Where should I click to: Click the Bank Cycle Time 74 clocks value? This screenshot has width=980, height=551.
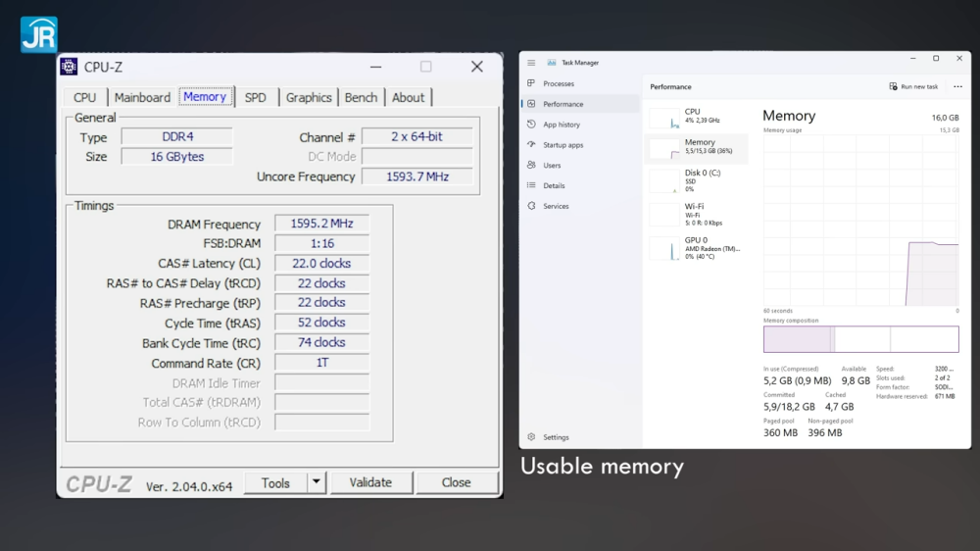tap(321, 343)
